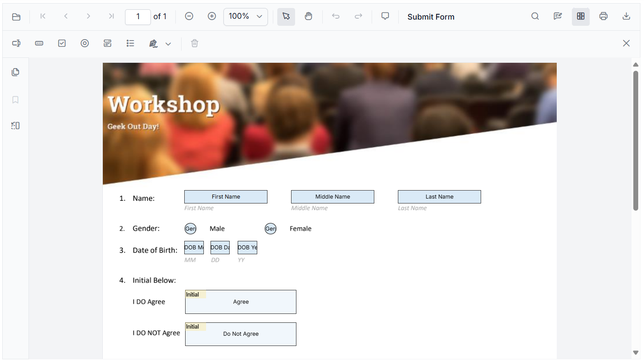Close the form designer toolbar
Screen dimensions: 644x362
tap(626, 43)
